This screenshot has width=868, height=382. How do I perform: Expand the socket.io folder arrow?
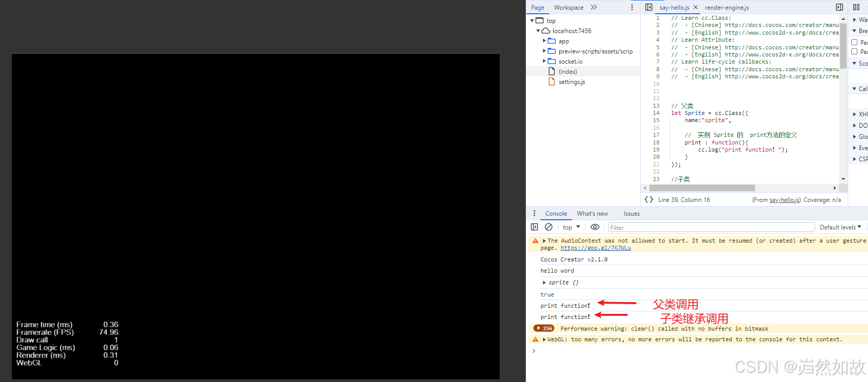pyautogui.click(x=544, y=61)
